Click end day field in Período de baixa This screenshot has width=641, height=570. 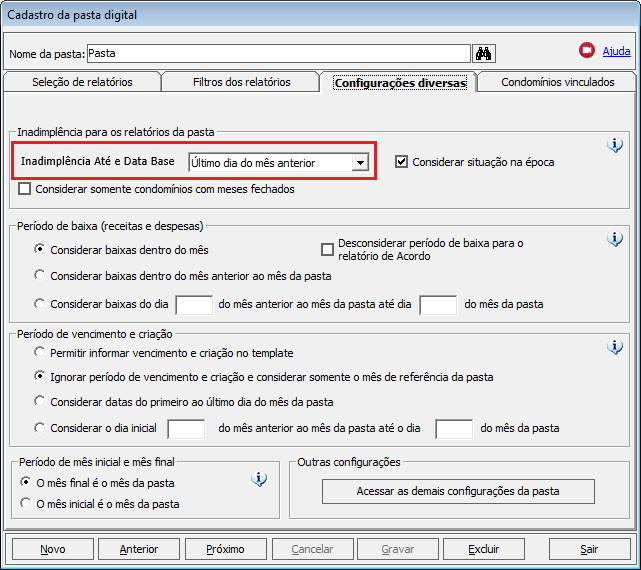click(x=438, y=305)
